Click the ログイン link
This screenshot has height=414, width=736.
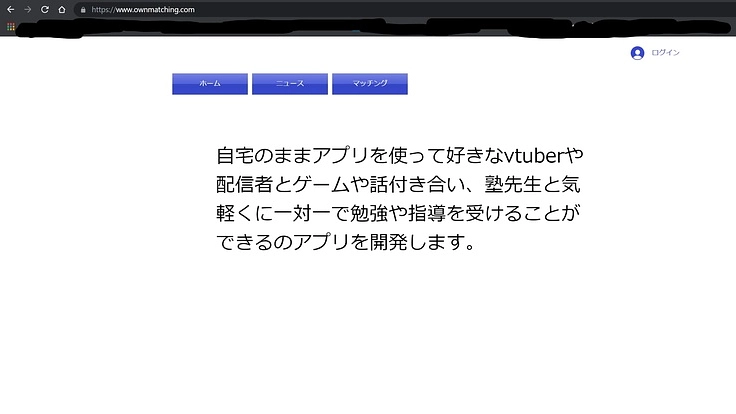click(665, 53)
